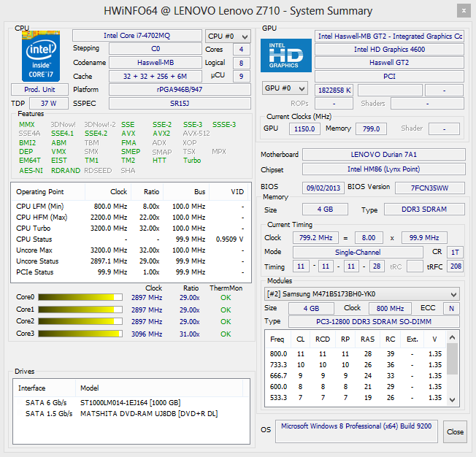Click the PC3-12800 DDR3 SDRAM SO-DIMM field
This screenshot has width=476, height=457.
point(374,321)
